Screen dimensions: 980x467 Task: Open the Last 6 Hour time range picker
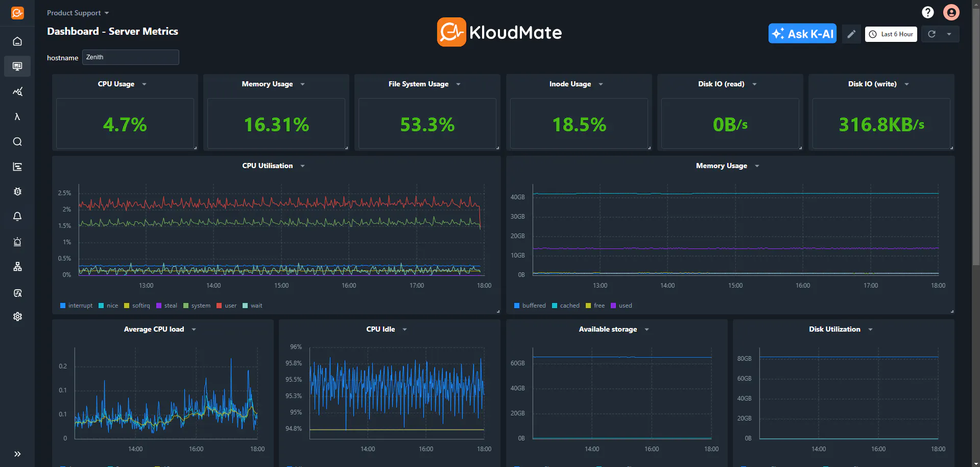coord(891,34)
